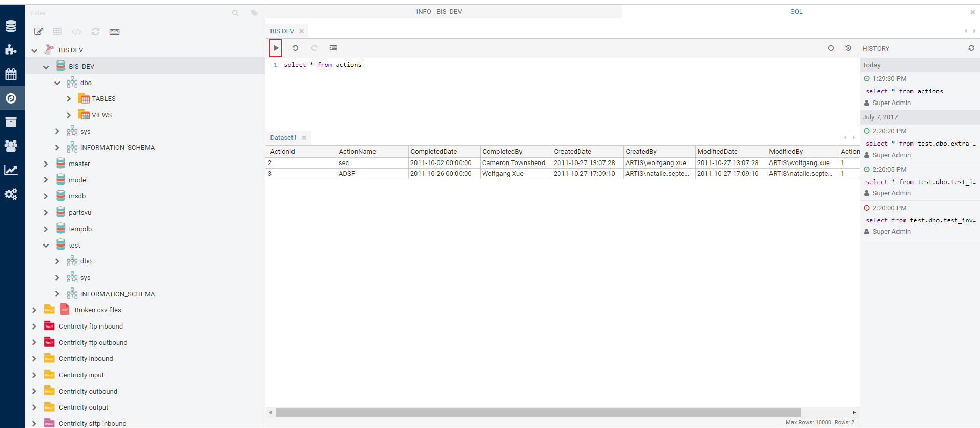Open the users group section in sidebar

click(x=11, y=146)
